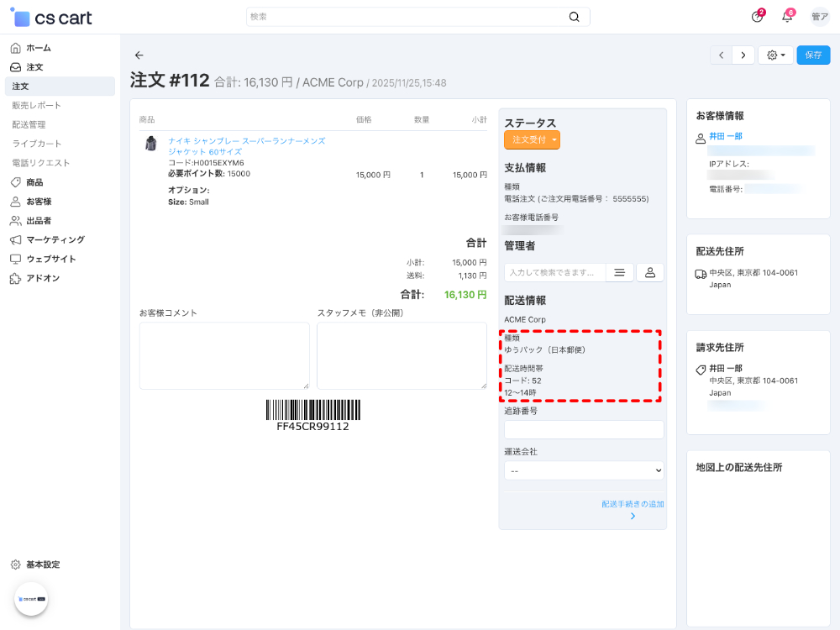The width and height of the screenshot is (840, 630).
Task: Click the admin list icon beside admin search
Action: click(x=619, y=272)
